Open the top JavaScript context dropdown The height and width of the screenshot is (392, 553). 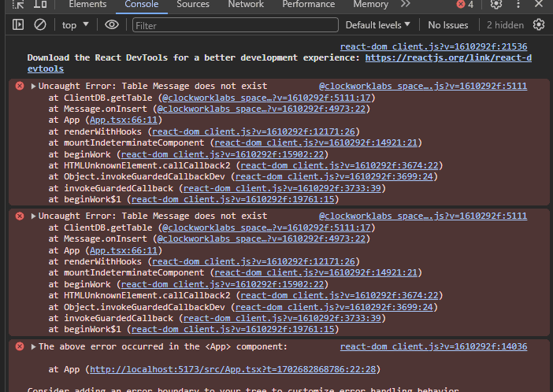pos(76,25)
